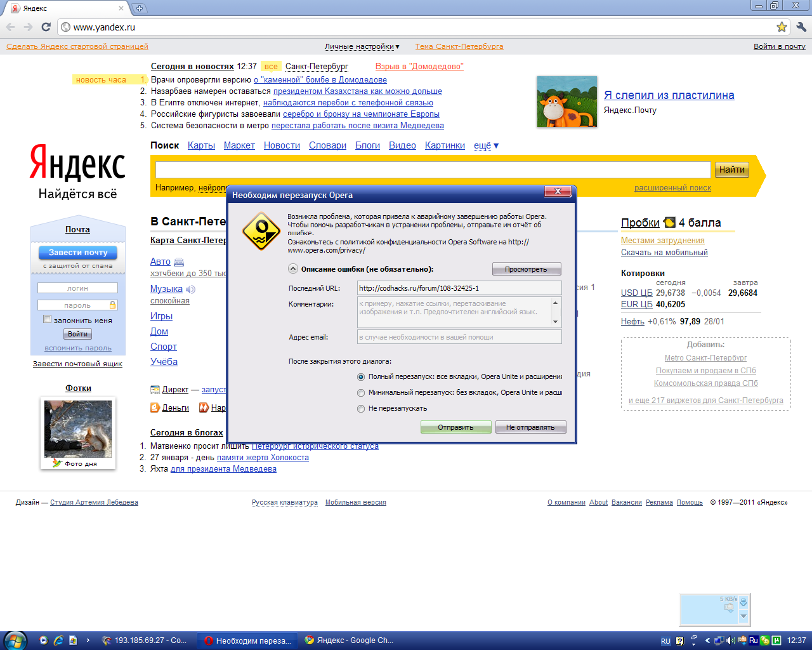Click the Войти login button
Viewport: 812px width, 650px height.
coord(77,334)
